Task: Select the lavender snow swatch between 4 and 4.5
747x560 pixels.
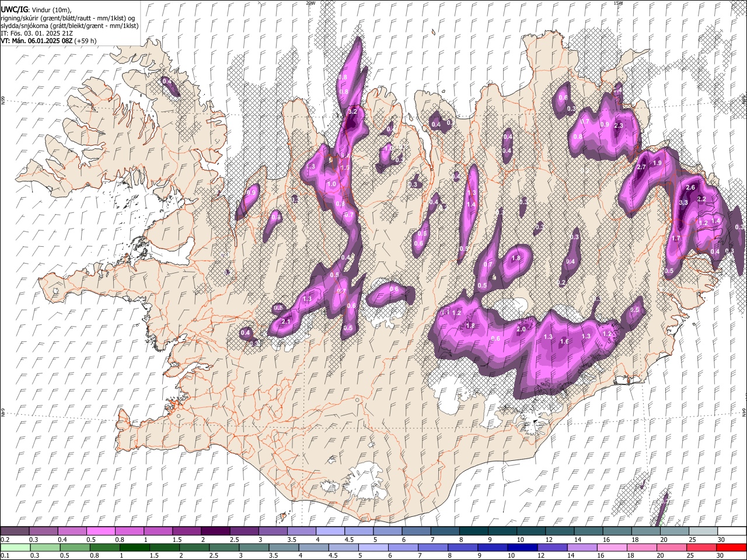Action: pyautogui.click(x=330, y=531)
